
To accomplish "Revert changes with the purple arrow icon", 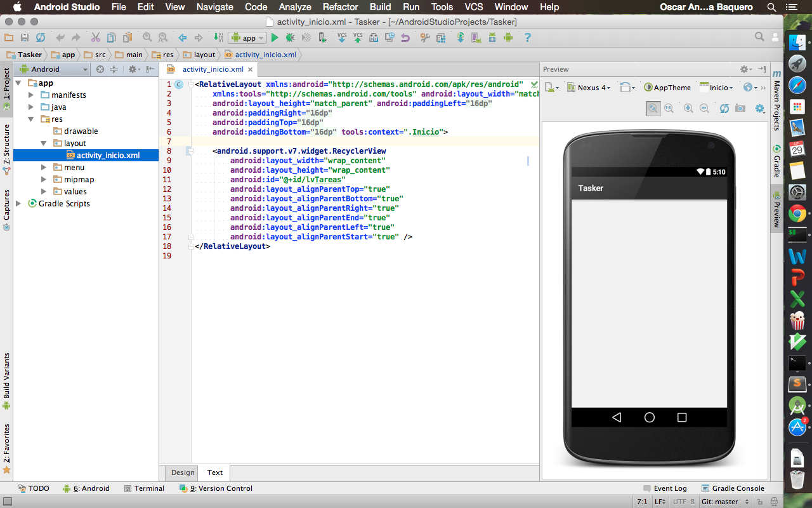I will tap(405, 38).
